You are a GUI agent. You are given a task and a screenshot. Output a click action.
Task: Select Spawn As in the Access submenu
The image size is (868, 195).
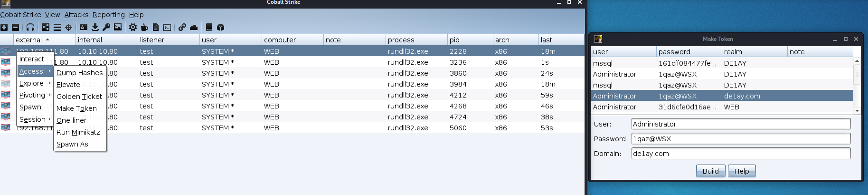pyautogui.click(x=80, y=144)
